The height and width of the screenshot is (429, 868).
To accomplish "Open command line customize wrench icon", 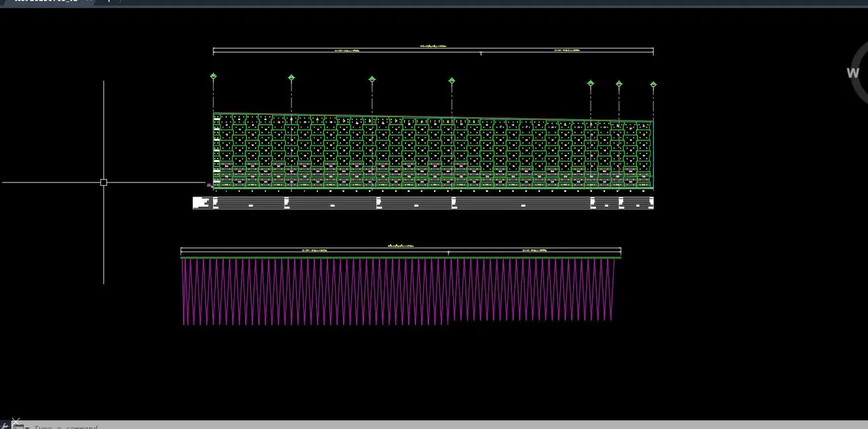I will click(4, 426).
